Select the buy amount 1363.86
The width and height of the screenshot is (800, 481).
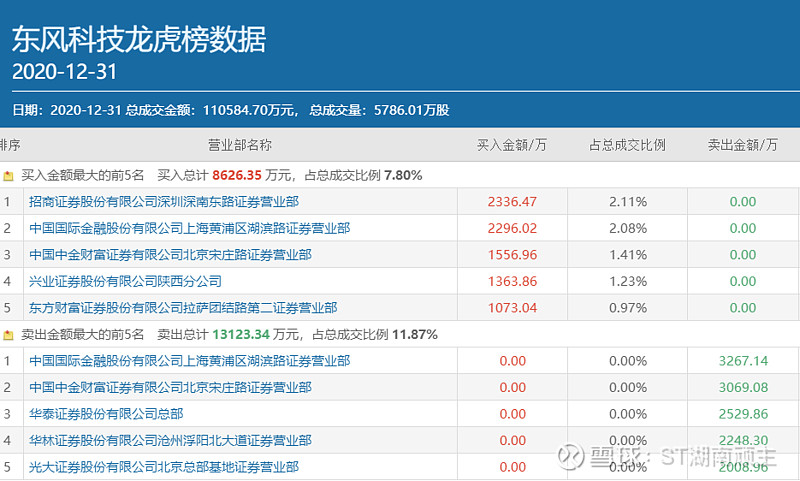click(512, 281)
